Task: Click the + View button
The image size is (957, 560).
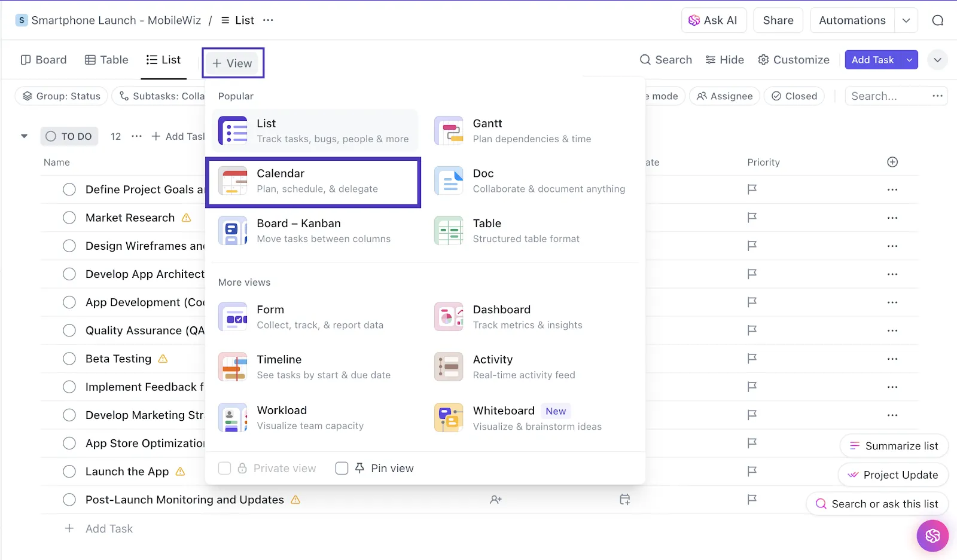Action: (x=233, y=63)
